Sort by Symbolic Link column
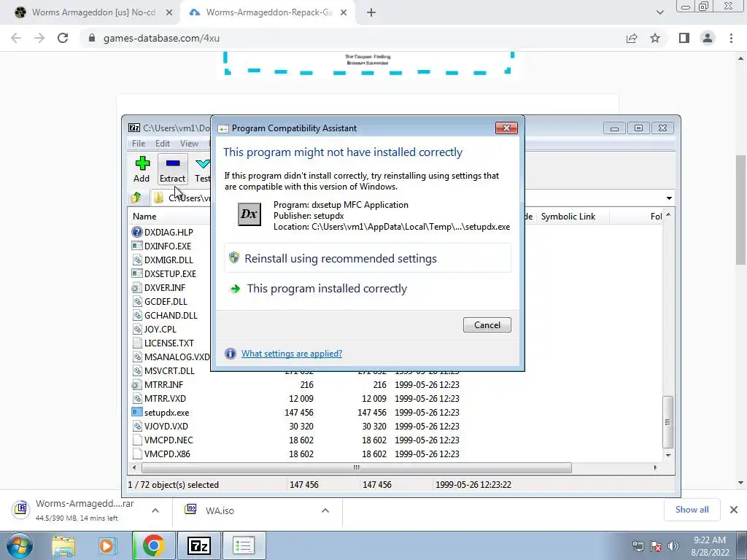747x560 pixels. tap(568, 216)
